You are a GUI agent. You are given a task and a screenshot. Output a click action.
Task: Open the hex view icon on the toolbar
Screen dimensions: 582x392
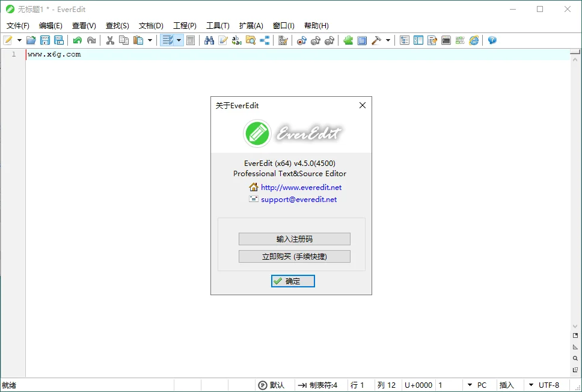point(282,40)
